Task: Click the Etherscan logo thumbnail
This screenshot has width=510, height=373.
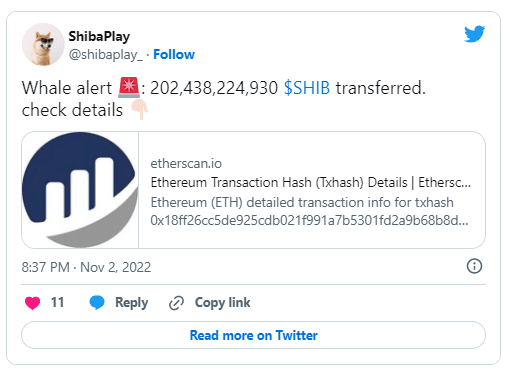Action: [80, 190]
